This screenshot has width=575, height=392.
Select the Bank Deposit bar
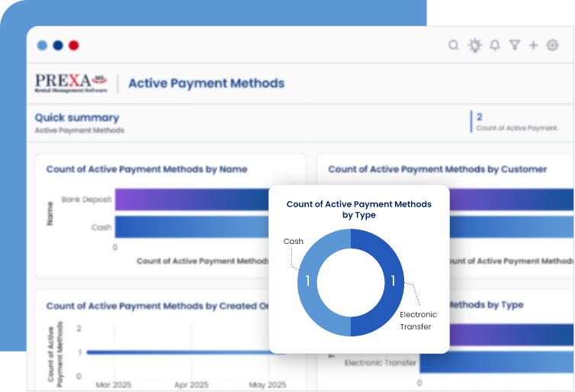click(x=191, y=200)
